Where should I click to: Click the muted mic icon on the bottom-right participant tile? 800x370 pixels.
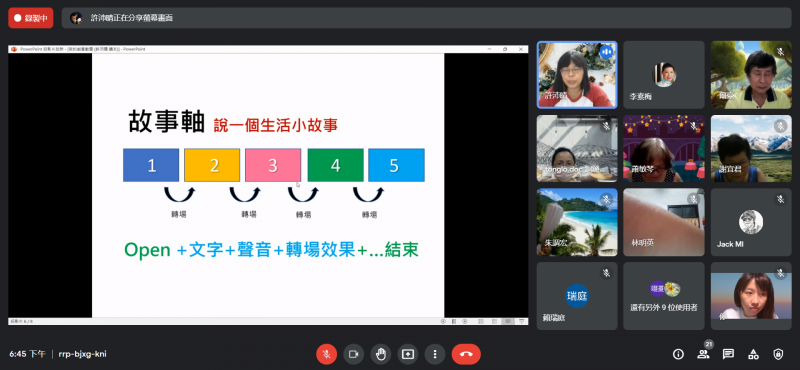(780, 273)
